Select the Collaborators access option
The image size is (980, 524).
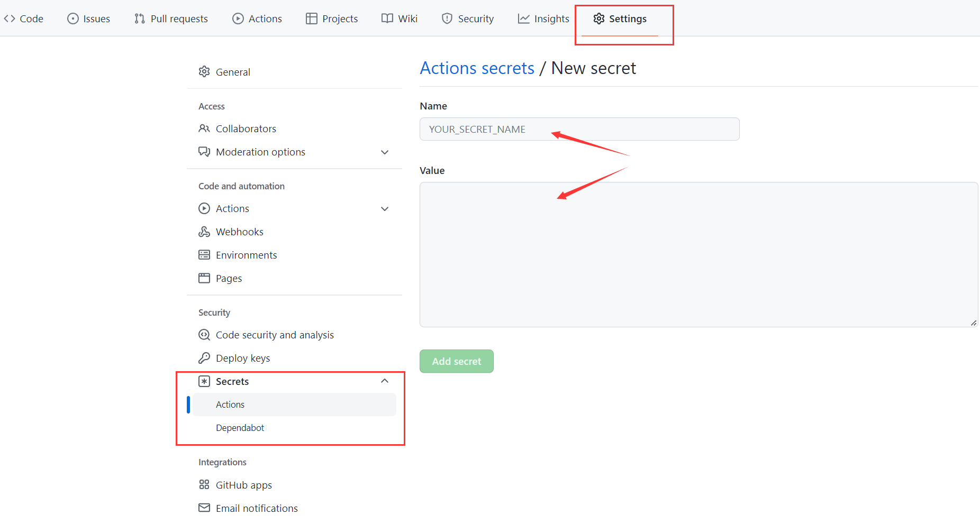(x=246, y=128)
